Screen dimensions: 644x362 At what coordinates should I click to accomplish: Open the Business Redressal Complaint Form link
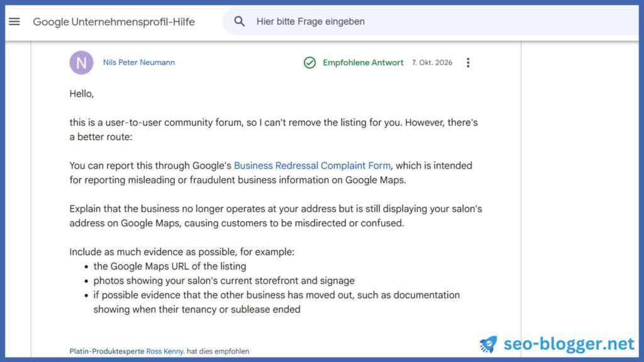(x=312, y=165)
